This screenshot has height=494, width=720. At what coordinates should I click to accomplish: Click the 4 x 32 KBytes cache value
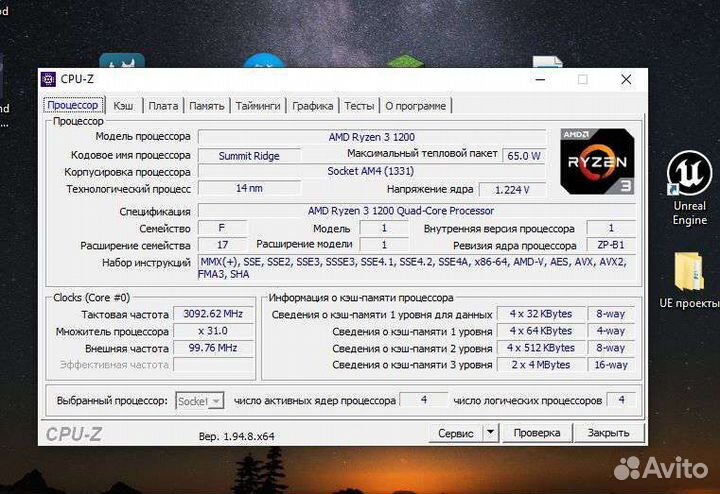coord(541,314)
